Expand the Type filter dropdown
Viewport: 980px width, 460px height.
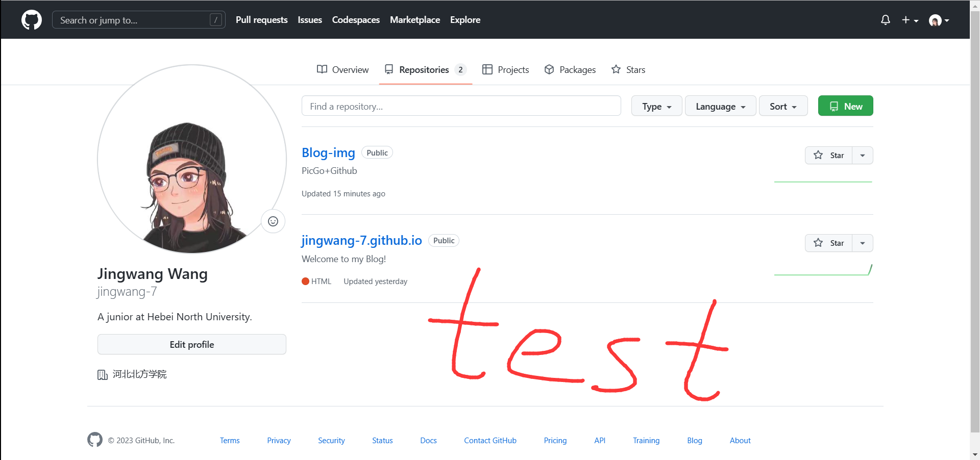[x=657, y=106]
